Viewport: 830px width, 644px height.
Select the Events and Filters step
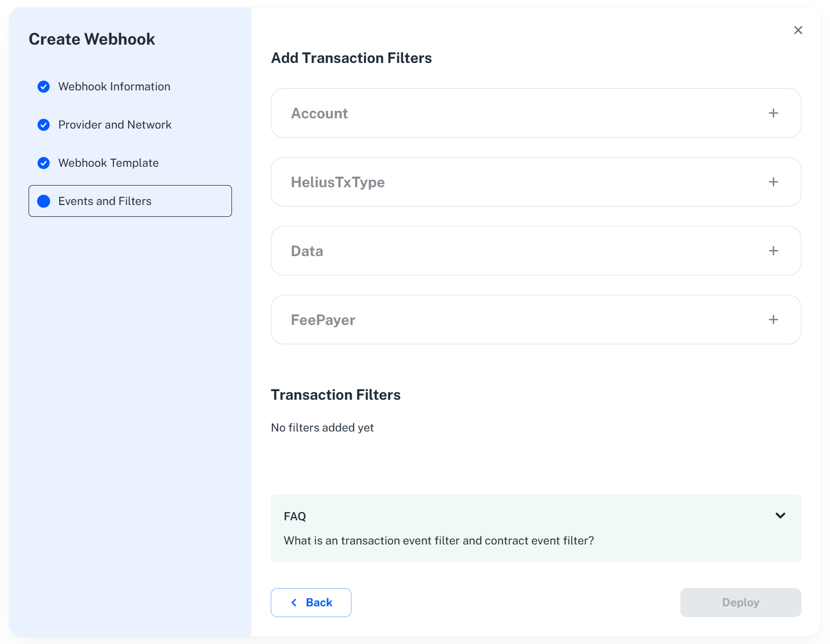(104, 201)
